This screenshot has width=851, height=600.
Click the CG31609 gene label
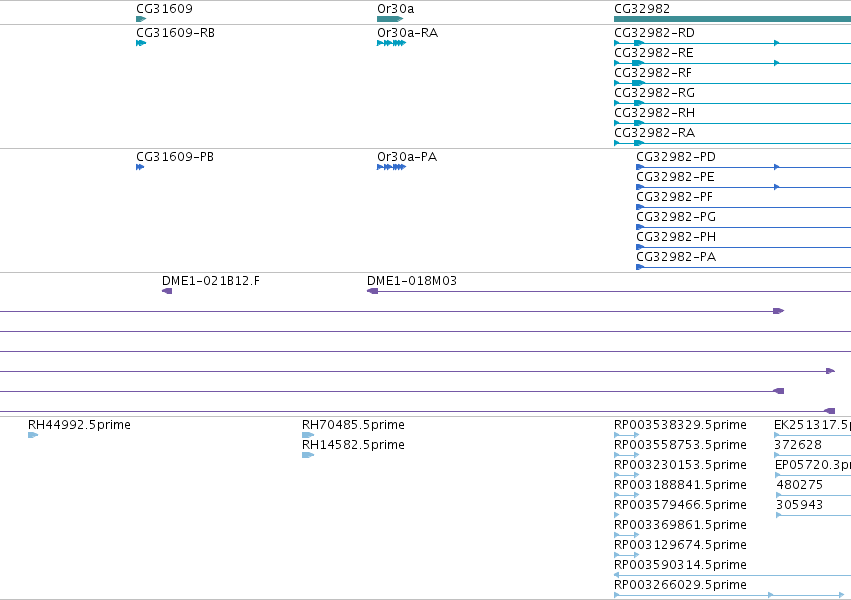tap(164, 9)
